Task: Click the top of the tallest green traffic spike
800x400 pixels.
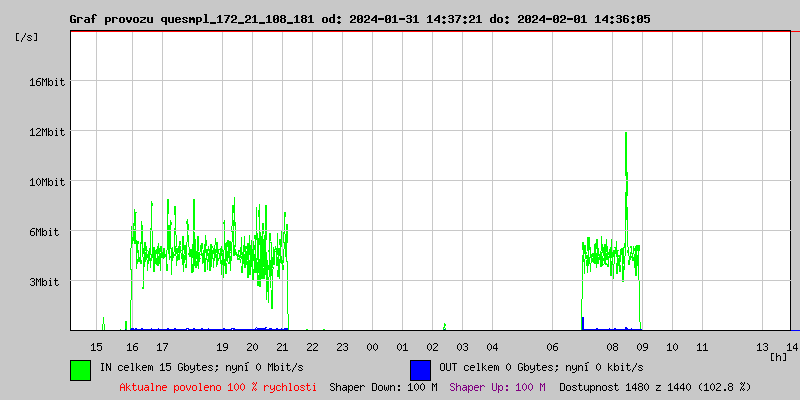Action: [x=626, y=133]
